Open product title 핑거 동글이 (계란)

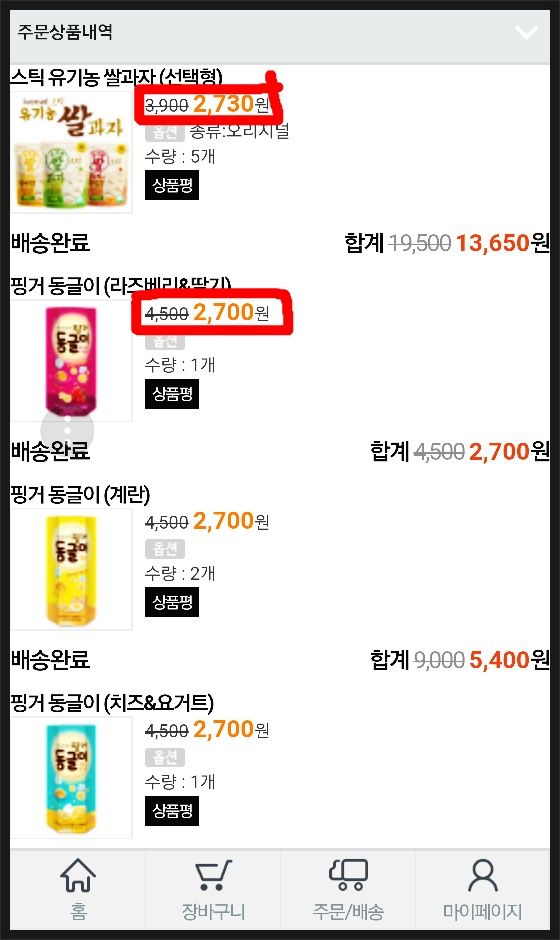(80, 495)
